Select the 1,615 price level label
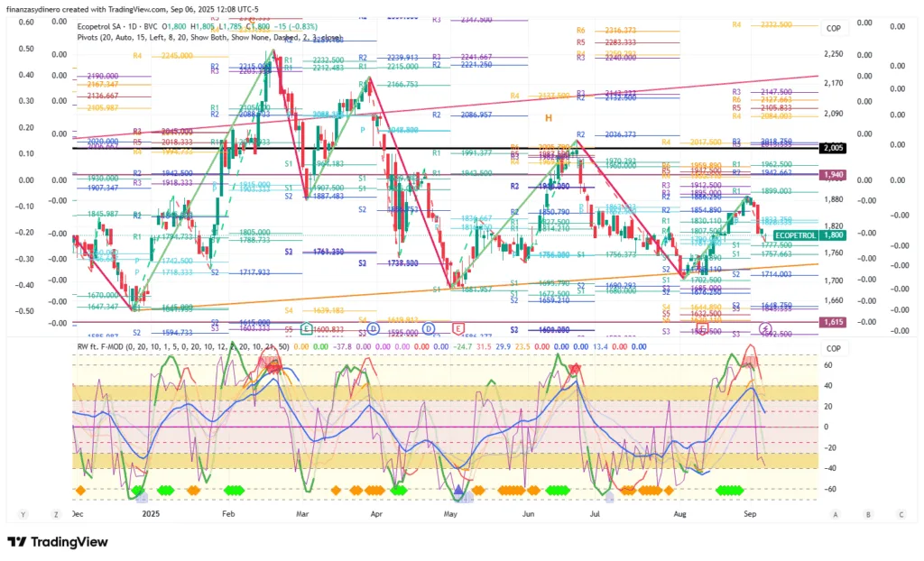 (x=833, y=322)
